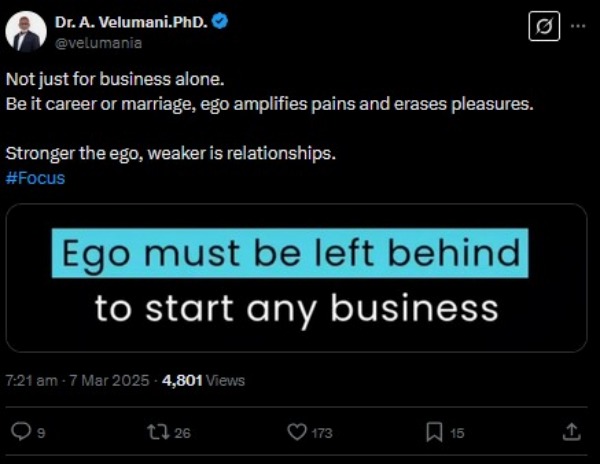Click the repost icon

click(x=156, y=432)
